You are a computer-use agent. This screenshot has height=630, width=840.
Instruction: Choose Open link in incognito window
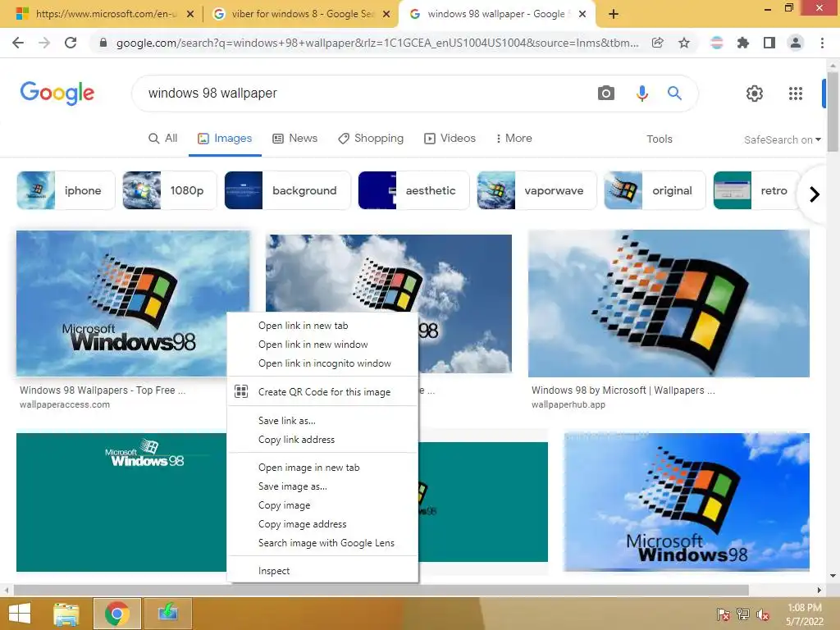click(x=322, y=363)
